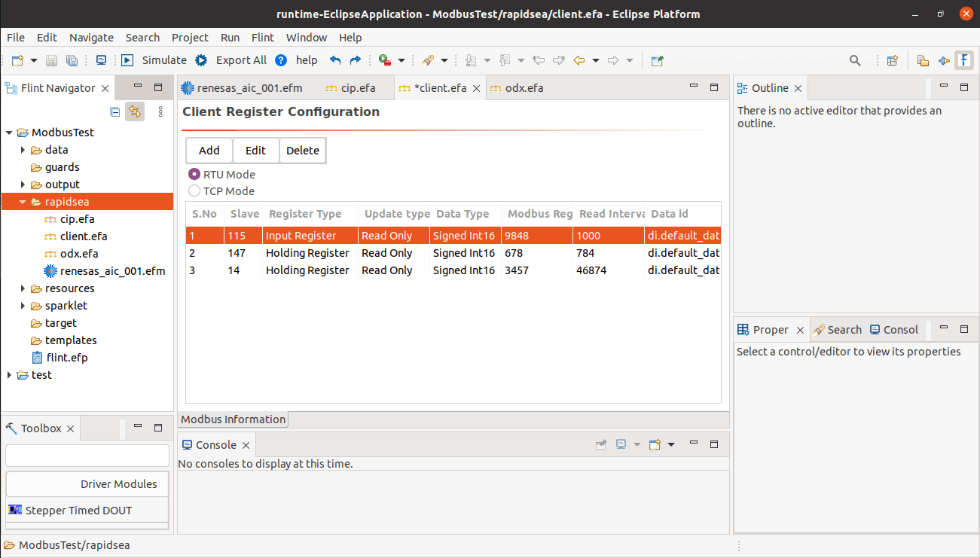Select the TCP Mode radio button
This screenshot has width=980, height=558.
(x=194, y=191)
